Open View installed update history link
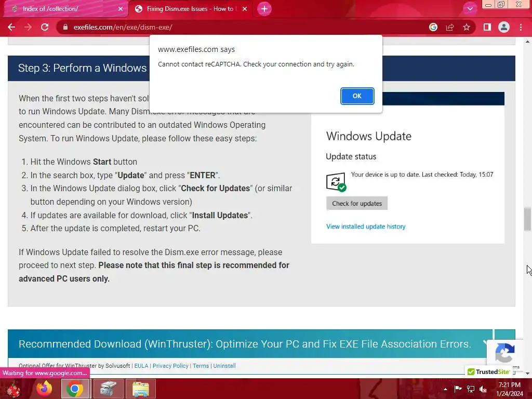532x399 pixels. click(x=366, y=227)
